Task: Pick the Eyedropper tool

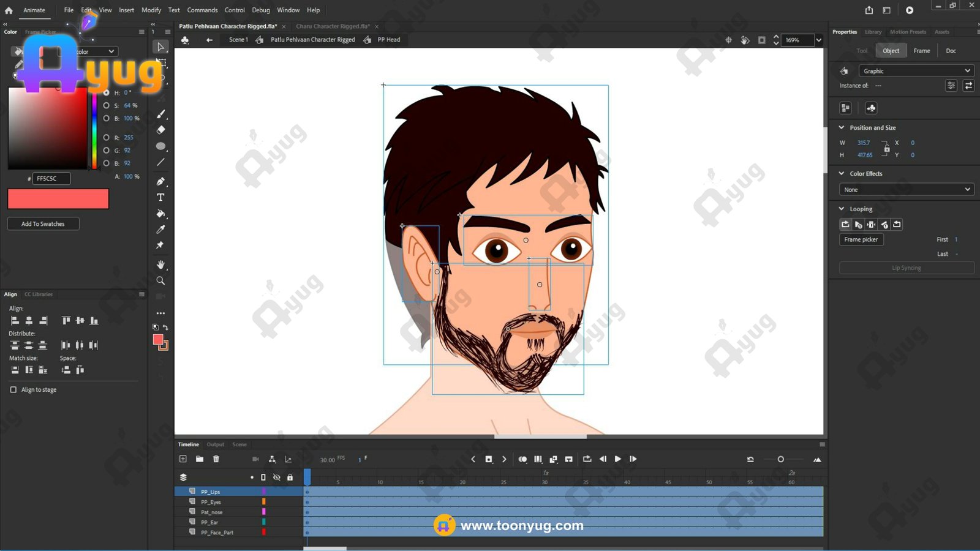Action: (160, 230)
